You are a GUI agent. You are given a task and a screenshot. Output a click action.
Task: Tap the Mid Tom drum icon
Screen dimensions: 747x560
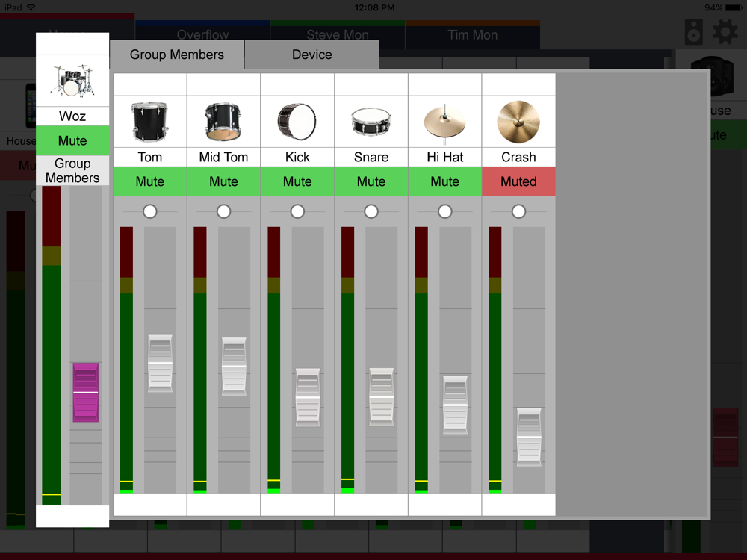coord(223,122)
